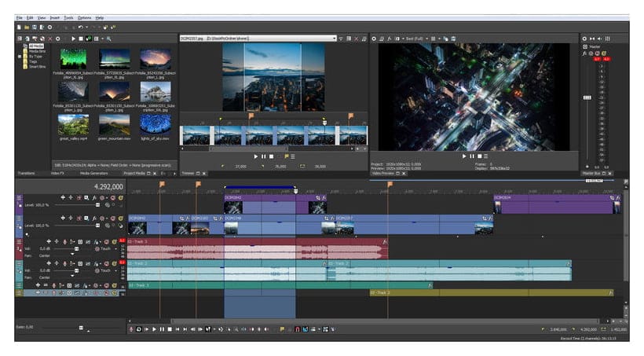Click the Record button in timeline transport bar
The height and width of the screenshot is (356, 644).
tap(131, 329)
